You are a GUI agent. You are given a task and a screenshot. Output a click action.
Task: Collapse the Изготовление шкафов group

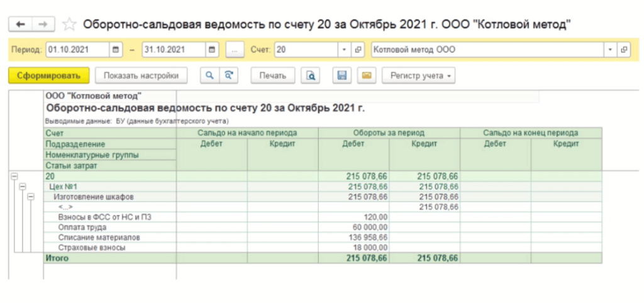coord(30,197)
